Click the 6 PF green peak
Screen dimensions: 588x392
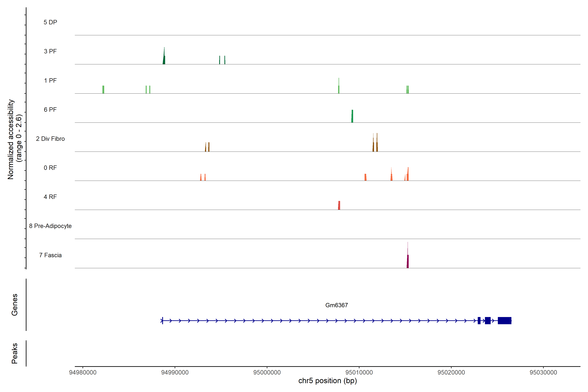click(352, 116)
